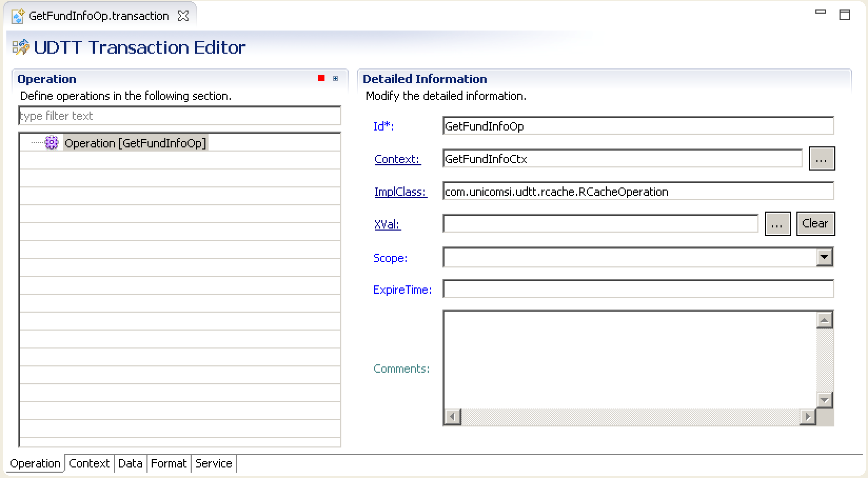The width and height of the screenshot is (868, 478).
Task: Switch to the Operation bottom tab
Action: 35,463
